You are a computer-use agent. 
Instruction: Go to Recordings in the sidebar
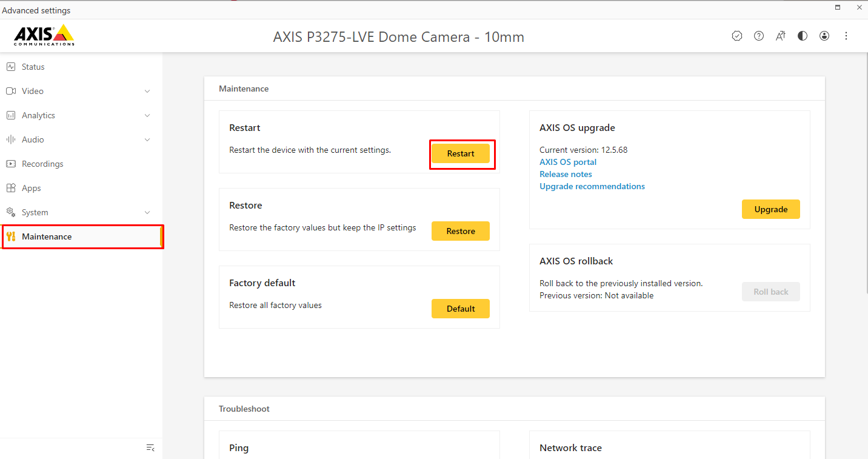(42, 164)
